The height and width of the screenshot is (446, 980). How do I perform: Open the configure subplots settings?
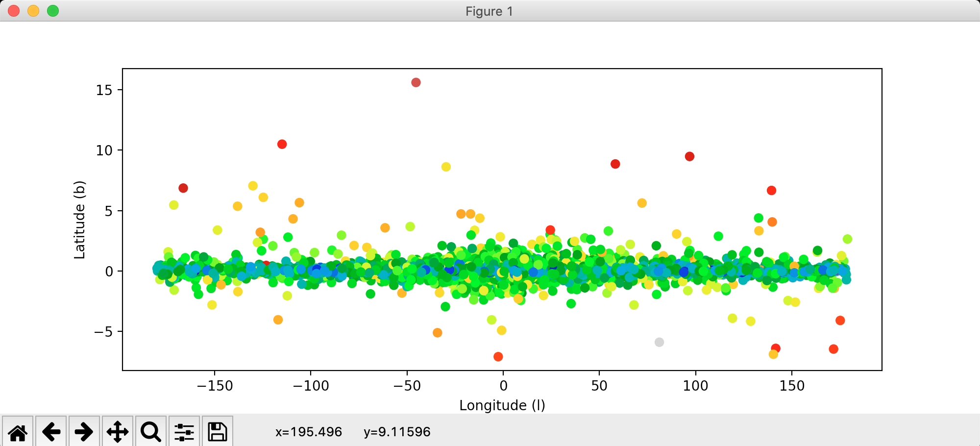[x=184, y=432]
